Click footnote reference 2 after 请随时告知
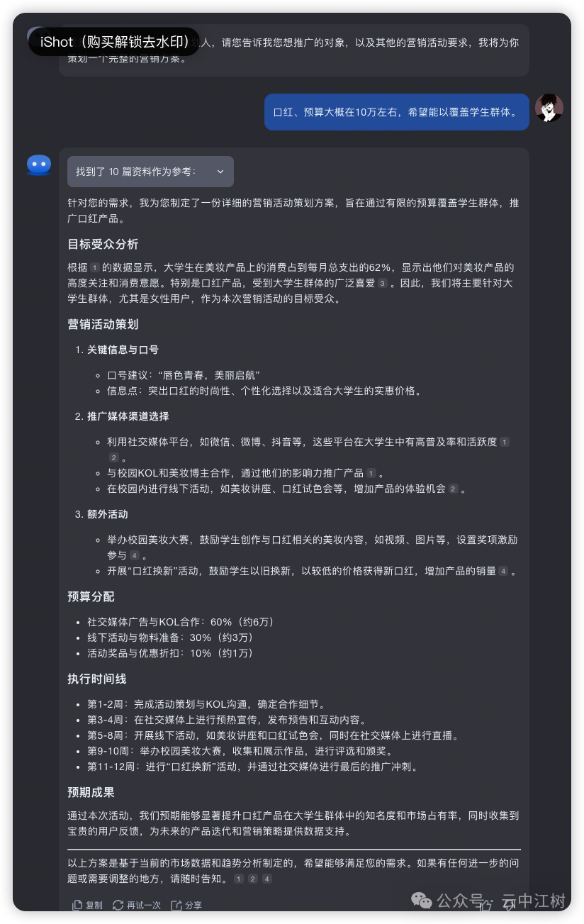 point(252,879)
